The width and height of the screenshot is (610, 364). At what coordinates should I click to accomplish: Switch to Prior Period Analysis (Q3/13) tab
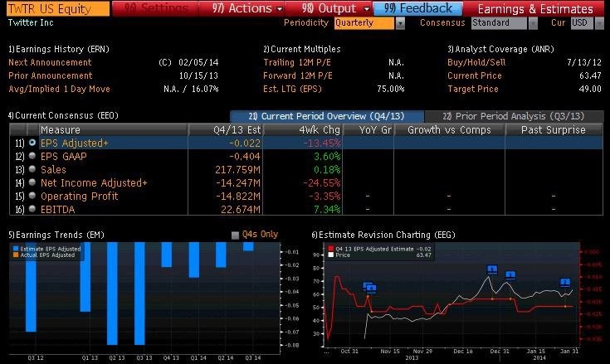pos(513,116)
